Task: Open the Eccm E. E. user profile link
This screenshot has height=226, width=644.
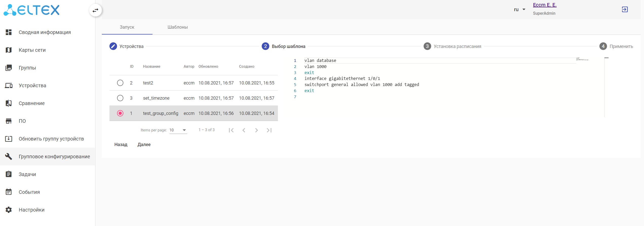Action: coord(545,5)
